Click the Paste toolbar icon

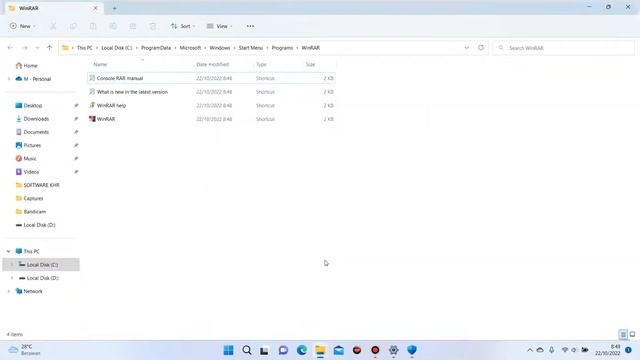point(93,26)
